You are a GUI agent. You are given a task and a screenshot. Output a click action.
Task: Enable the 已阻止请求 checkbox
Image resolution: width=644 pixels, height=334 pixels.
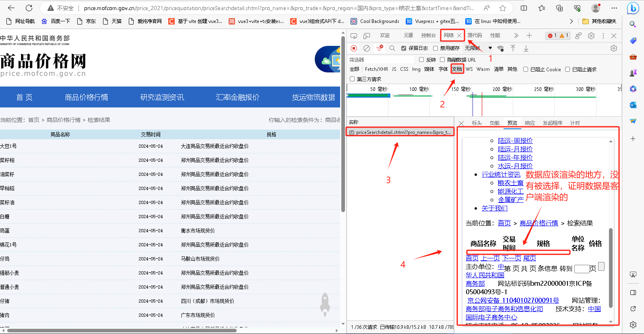(x=568, y=69)
